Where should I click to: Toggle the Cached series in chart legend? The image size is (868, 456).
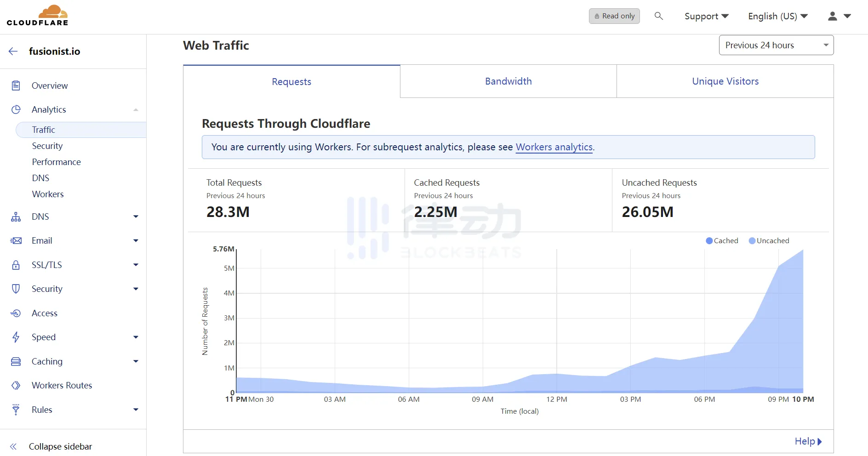click(x=722, y=240)
